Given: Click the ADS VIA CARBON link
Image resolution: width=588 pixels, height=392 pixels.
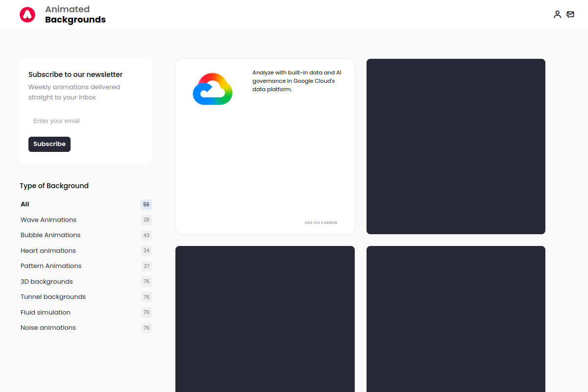Looking at the screenshot, I should pos(321,223).
